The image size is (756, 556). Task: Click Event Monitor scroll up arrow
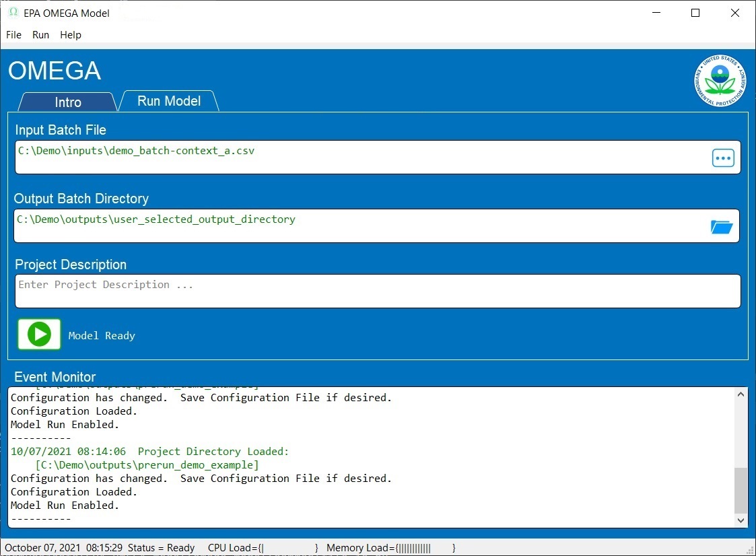(x=741, y=394)
